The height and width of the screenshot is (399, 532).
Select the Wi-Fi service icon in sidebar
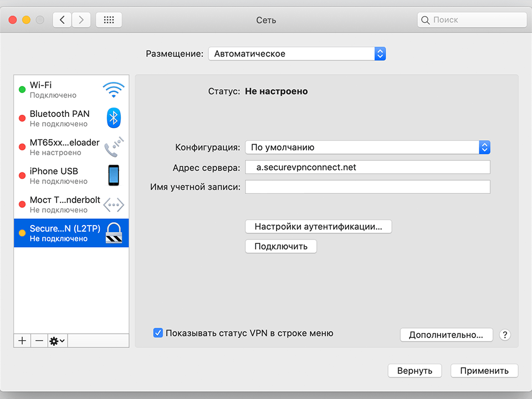coord(114,88)
